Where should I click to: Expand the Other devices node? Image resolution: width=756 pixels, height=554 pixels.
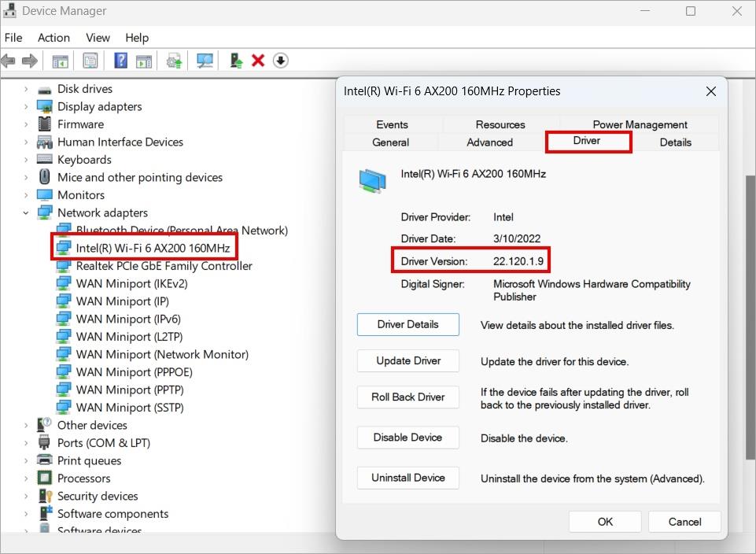[26, 425]
